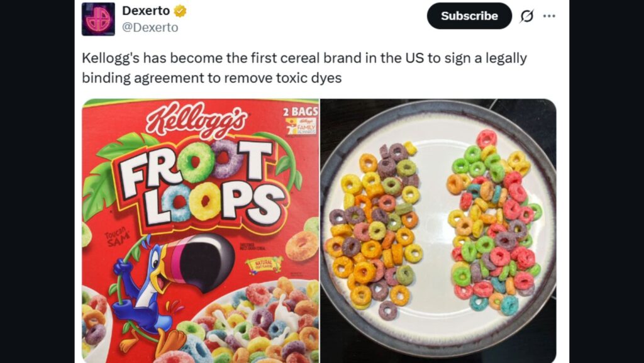Open the Froot Loops cereal box image
Image resolution: width=644 pixels, height=363 pixels.
[x=201, y=231]
